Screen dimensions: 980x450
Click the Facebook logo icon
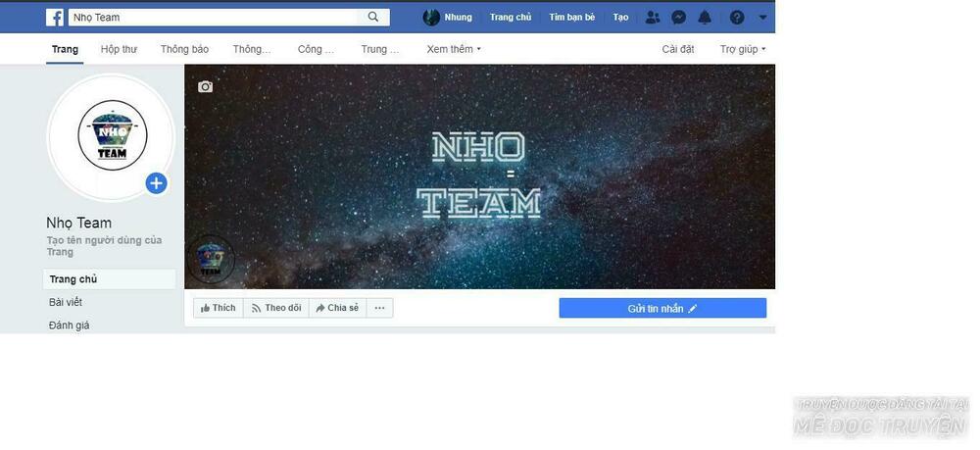click(x=55, y=17)
